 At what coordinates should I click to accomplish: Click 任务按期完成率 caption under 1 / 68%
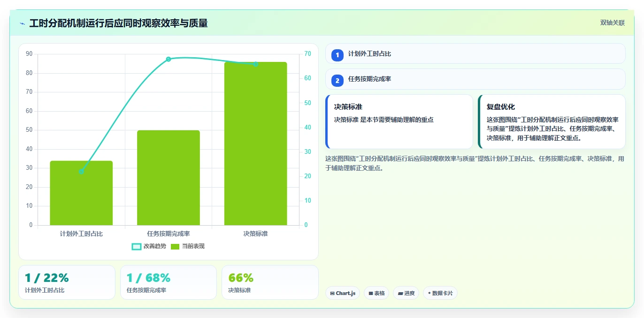point(146,290)
